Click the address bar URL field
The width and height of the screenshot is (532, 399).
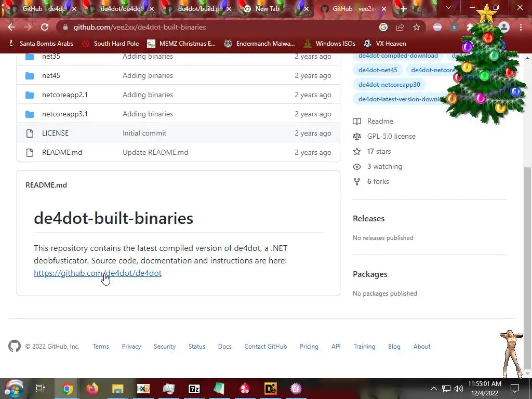pyautogui.click(x=217, y=27)
